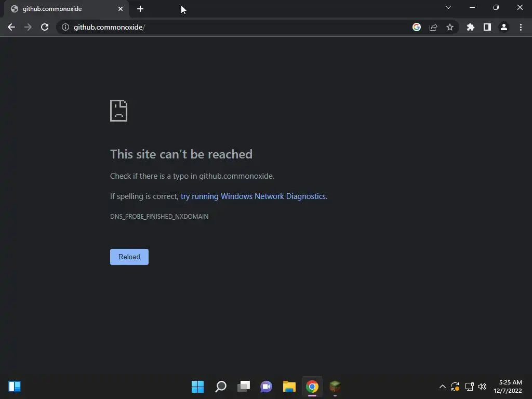Click the "This site can't be reached" heading
Screen dimensions: 532x399
click(x=181, y=154)
